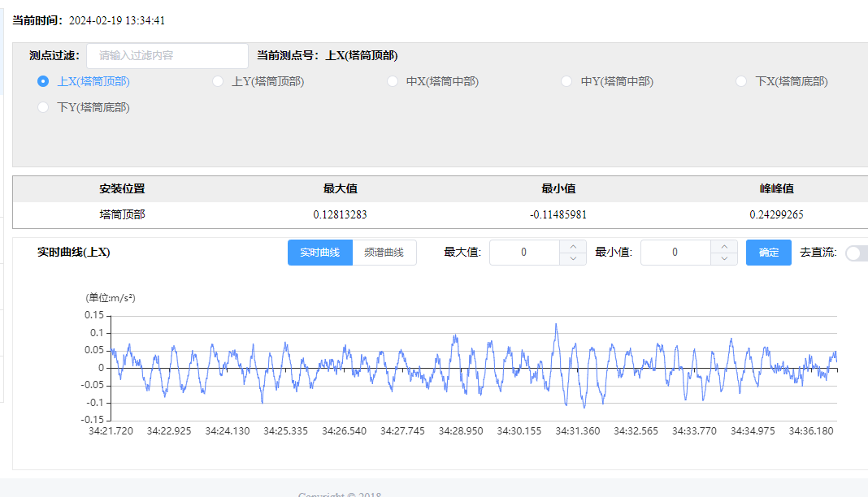Choose the 中X(塔筒中部) radio button
Screen dimensions: 868x497
click(393, 81)
